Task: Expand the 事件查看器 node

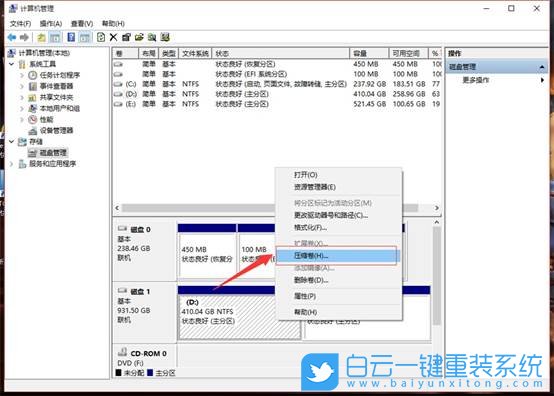Action: pyautogui.click(x=22, y=86)
